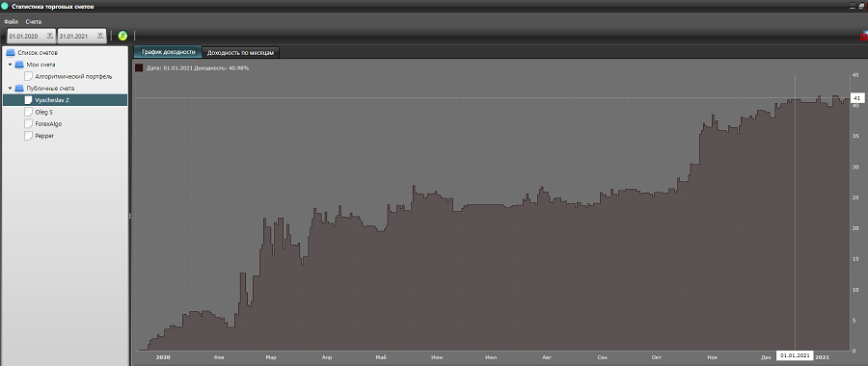Switch to Доходность по месяцам tab
The width and height of the screenshot is (868, 366).
point(240,53)
